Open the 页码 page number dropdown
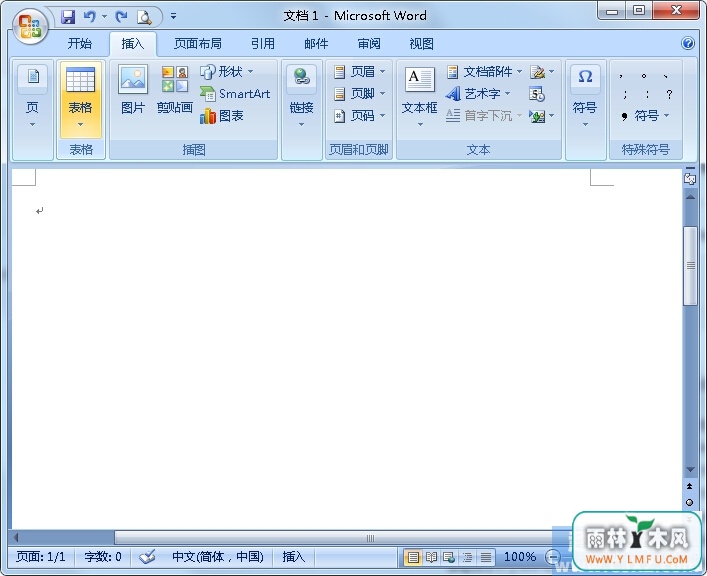 [x=360, y=116]
